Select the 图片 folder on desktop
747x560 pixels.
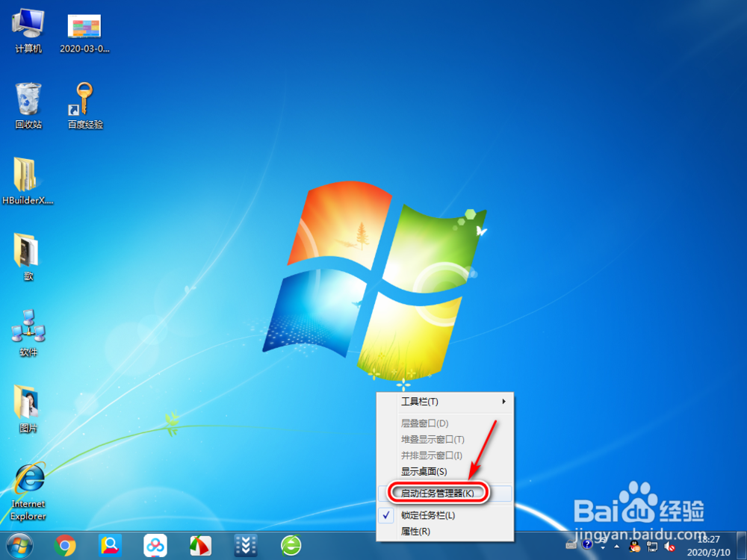[x=27, y=409]
